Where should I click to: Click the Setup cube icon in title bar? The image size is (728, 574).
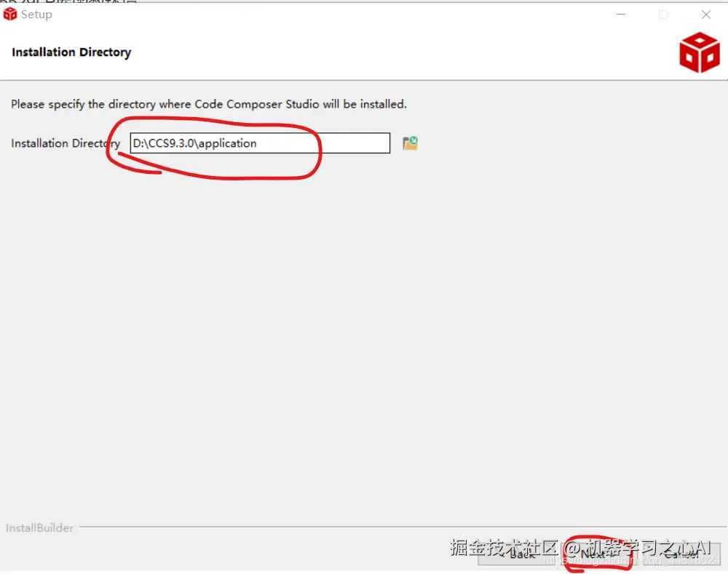tap(9, 15)
